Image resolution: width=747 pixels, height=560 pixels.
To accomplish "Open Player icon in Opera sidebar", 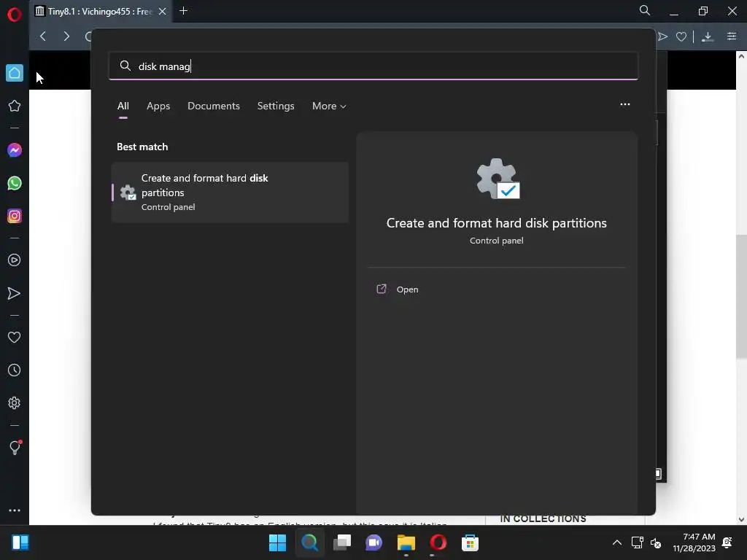I will point(15,260).
